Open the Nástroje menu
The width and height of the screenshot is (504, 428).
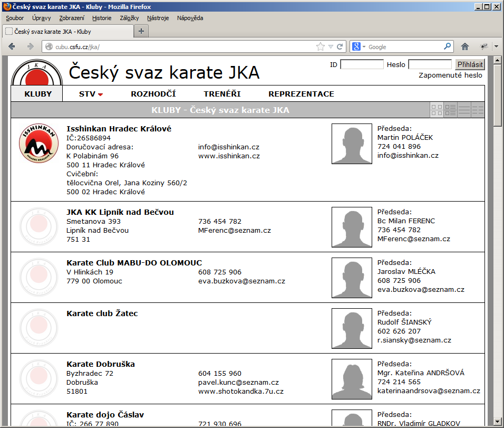(x=158, y=18)
